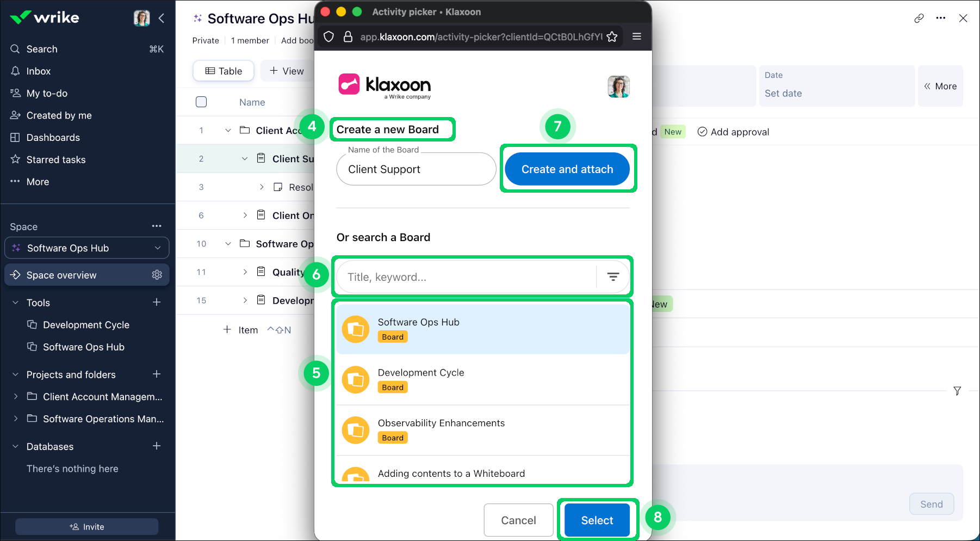This screenshot has width=980, height=541.
Task: Copy the task link with the link icon
Action: point(919,19)
